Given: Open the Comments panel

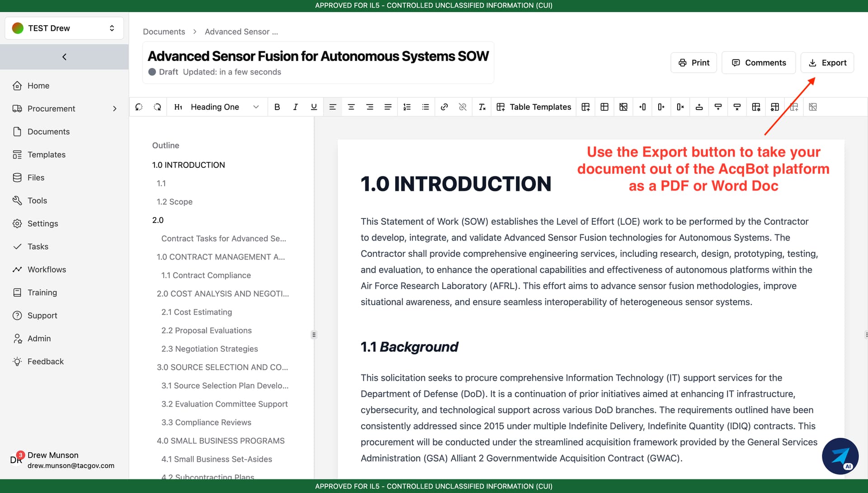Looking at the screenshot, I should pos(758,63).
